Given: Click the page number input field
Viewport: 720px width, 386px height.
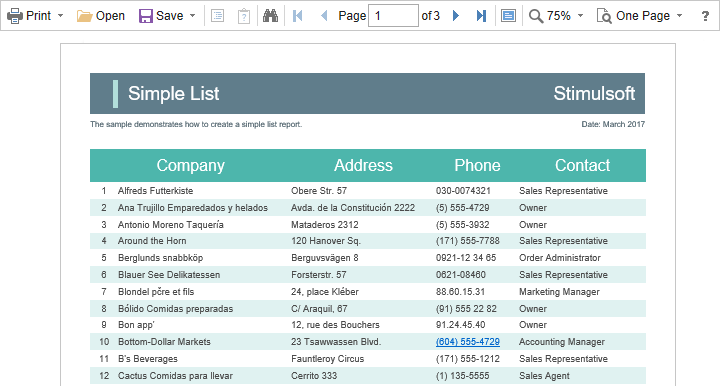Looking at the screenshot, I should (393, 16).
